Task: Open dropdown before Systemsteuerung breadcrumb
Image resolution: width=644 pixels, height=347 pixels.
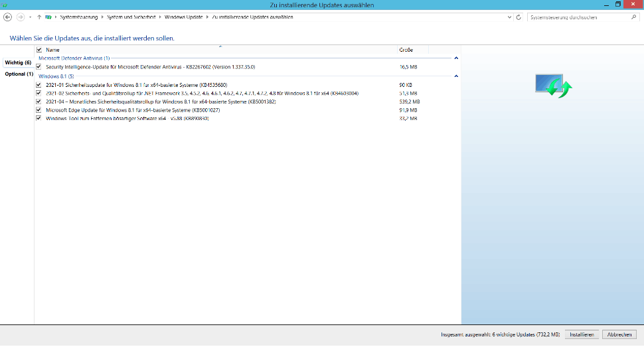Action: pyautogui.click(x=56, y=17)
